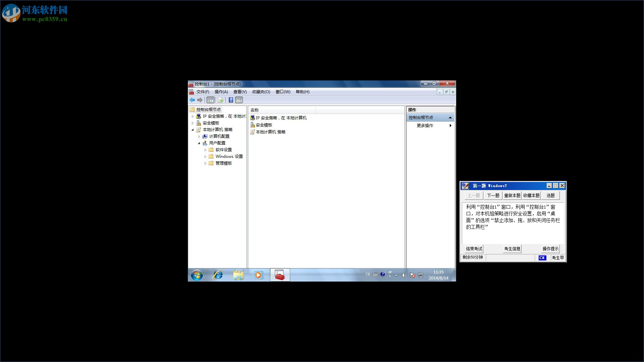Screen dimensions: 644x362
Task: Click 操作提示 button in exam window
Action: (550, 249)
